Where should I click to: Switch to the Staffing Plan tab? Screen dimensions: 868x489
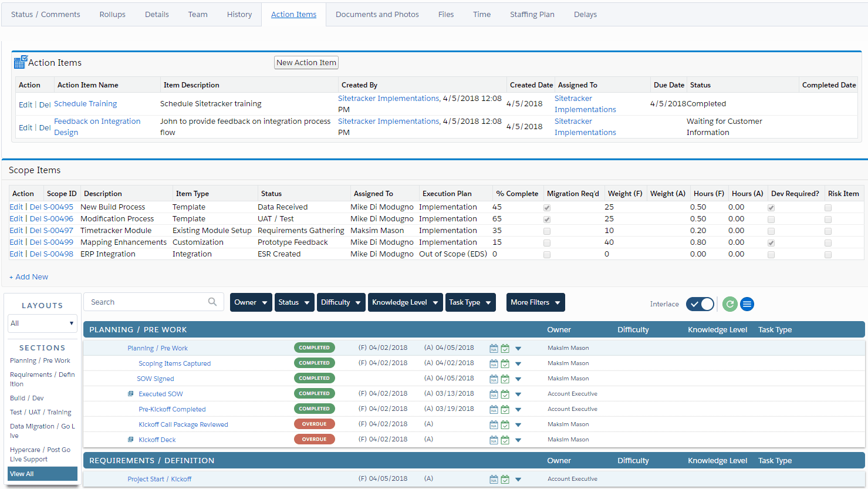[532, 14]
